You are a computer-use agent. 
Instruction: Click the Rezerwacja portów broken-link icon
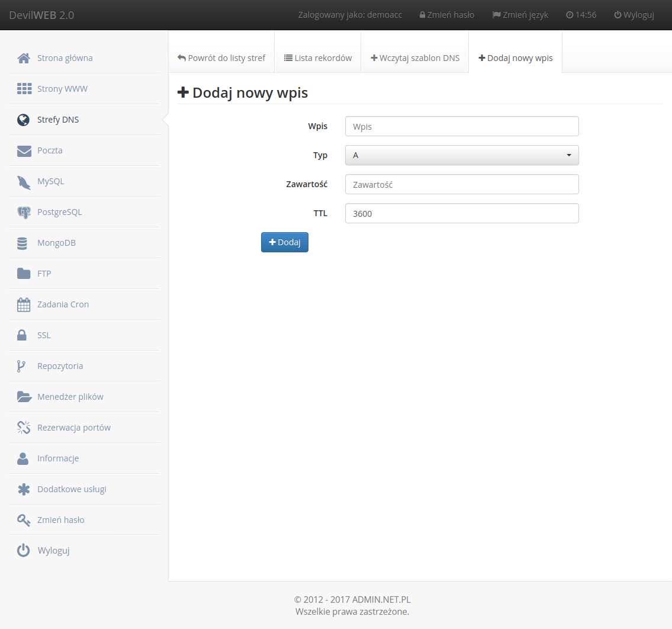(24, 428)
